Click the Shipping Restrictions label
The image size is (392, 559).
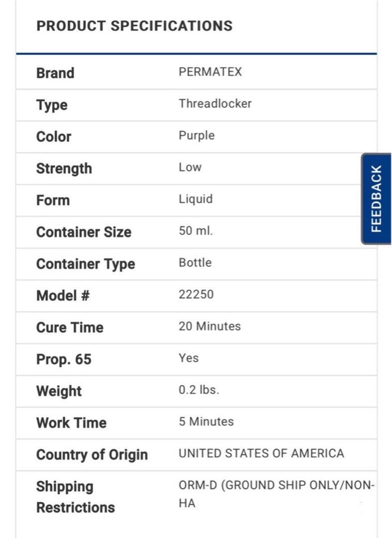(x=76, y=497)
